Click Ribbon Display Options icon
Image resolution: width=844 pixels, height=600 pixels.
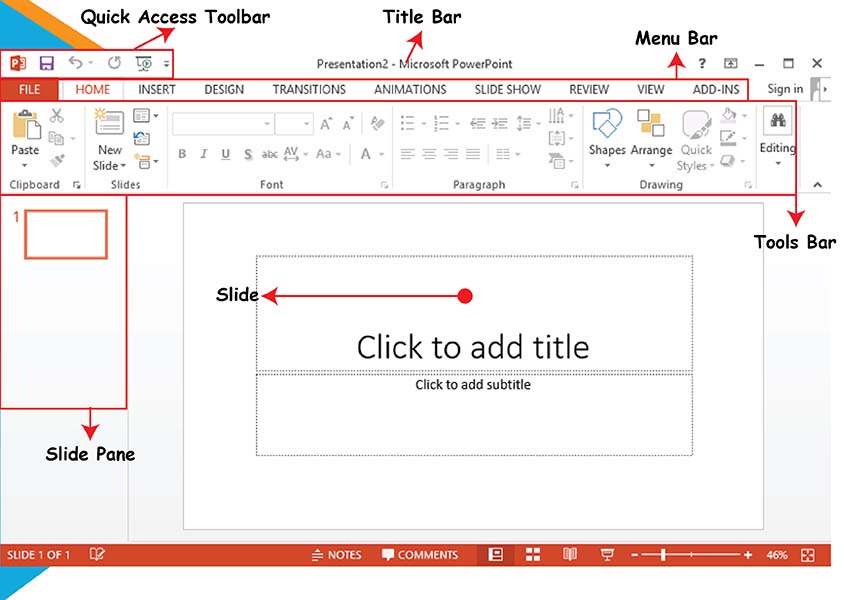coord(730,63)
